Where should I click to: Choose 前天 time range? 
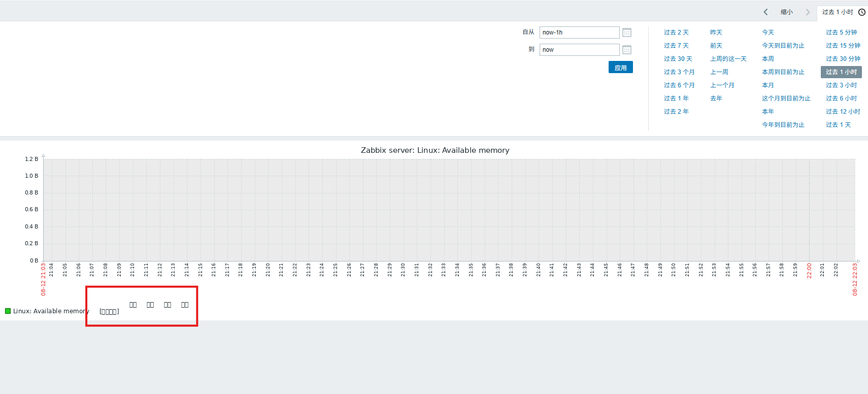[716, 46]
